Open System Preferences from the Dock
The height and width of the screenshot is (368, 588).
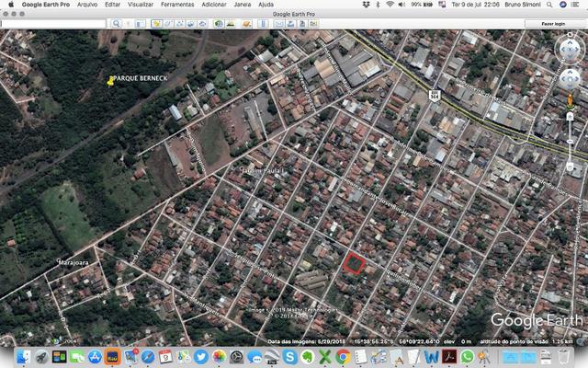(236, 357)
